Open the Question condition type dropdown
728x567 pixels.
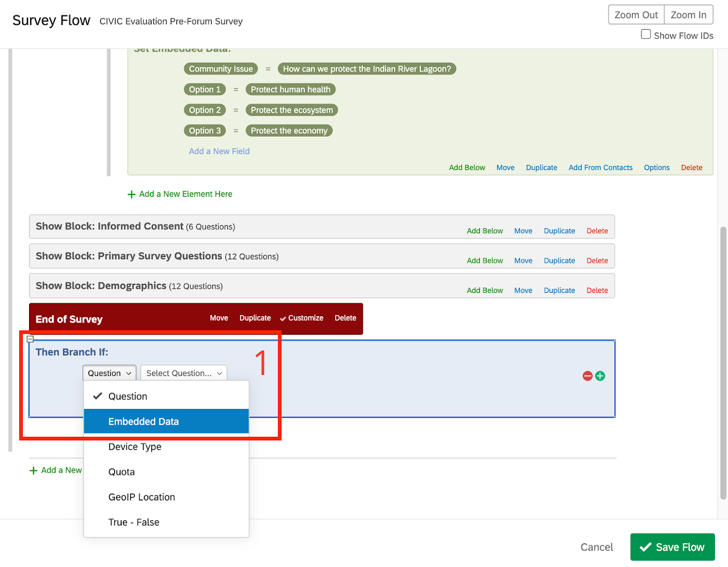tap(109, 373)
